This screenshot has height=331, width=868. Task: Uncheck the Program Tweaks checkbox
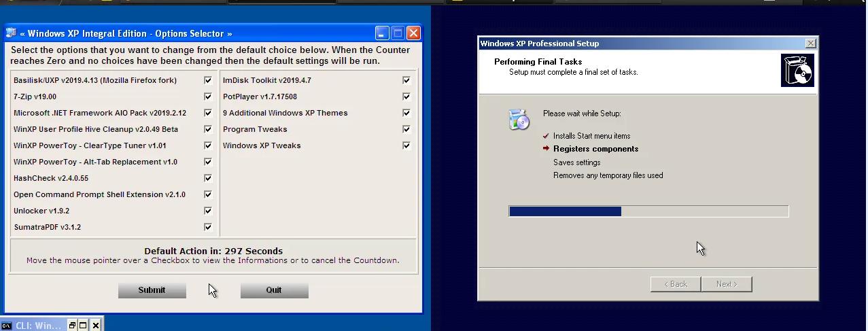pos(406,129)
